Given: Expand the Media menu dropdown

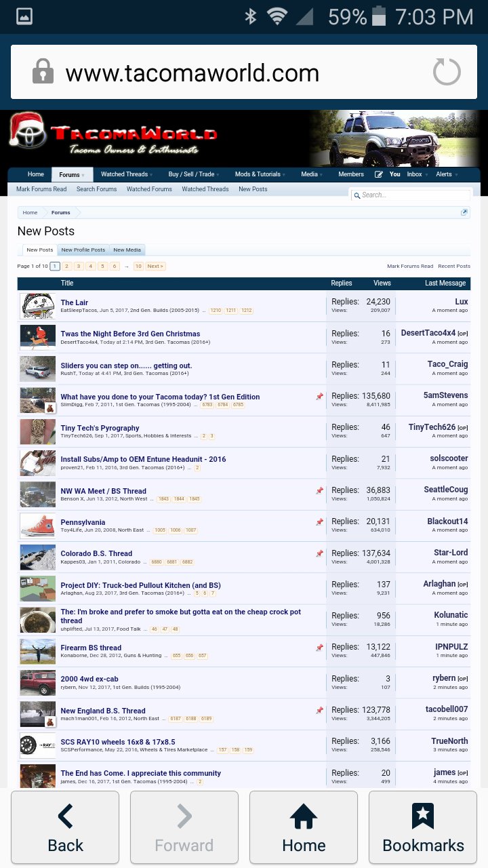Looking at the screenshot, I should point(322,175).
